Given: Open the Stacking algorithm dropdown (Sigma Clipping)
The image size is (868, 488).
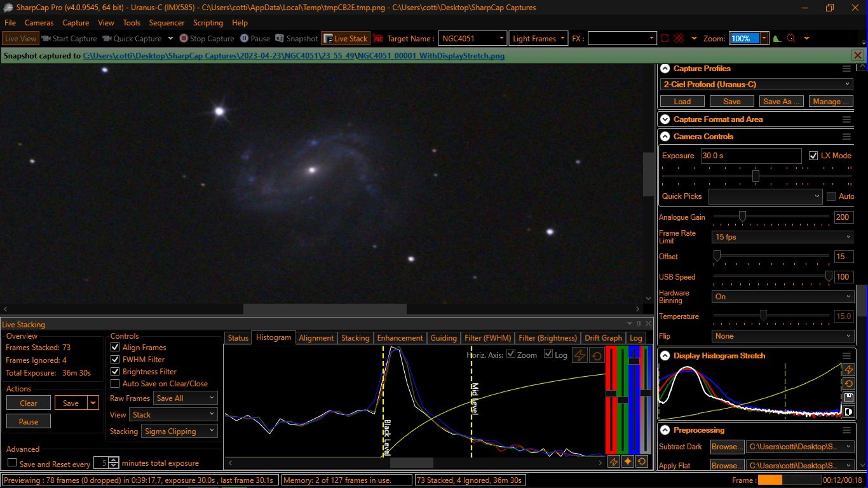Looking at the screenshot, I should pos(180,431).
